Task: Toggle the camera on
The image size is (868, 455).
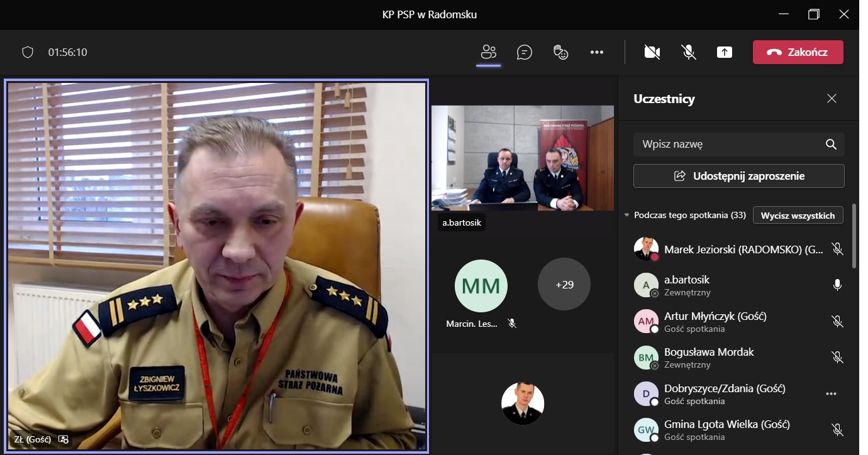Action: pos(652,52)
